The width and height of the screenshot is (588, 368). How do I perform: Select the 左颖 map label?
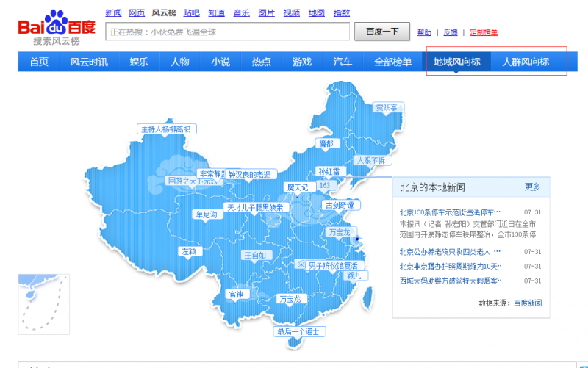tap(189, 250)
